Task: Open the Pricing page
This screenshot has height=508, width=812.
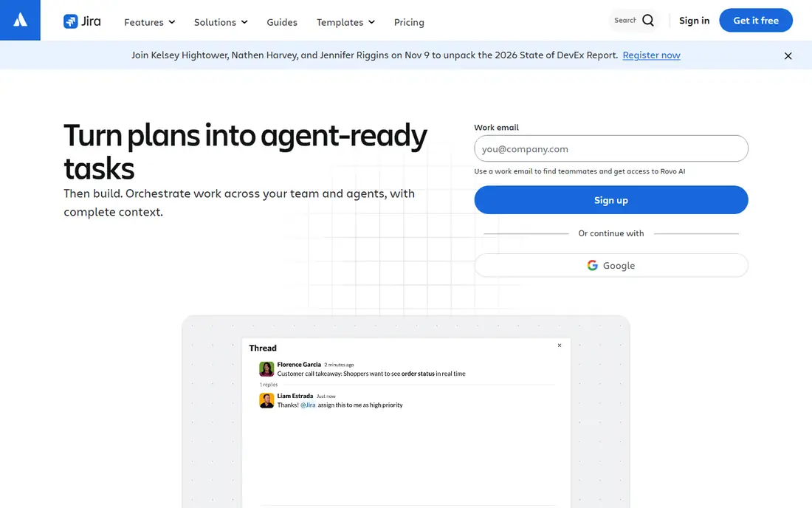Action: pyautogui.click(x=409, y=22)
